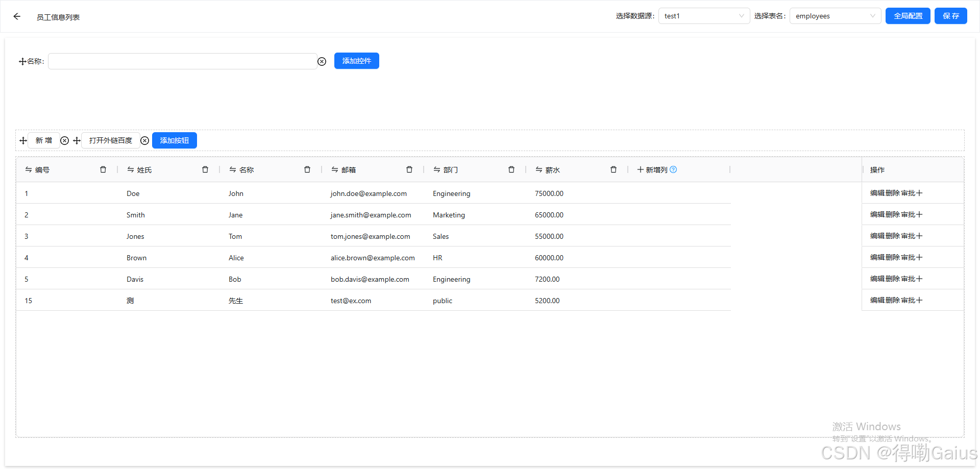The image size is (980, 469).
Task: Clear the 名称 input with its circle-x icon
Action: pos(322,61)
